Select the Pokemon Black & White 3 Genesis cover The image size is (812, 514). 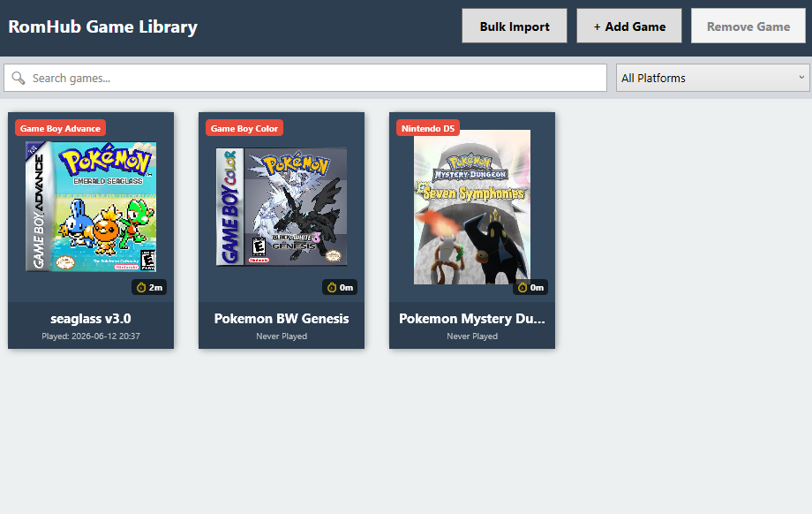point(282,207)
